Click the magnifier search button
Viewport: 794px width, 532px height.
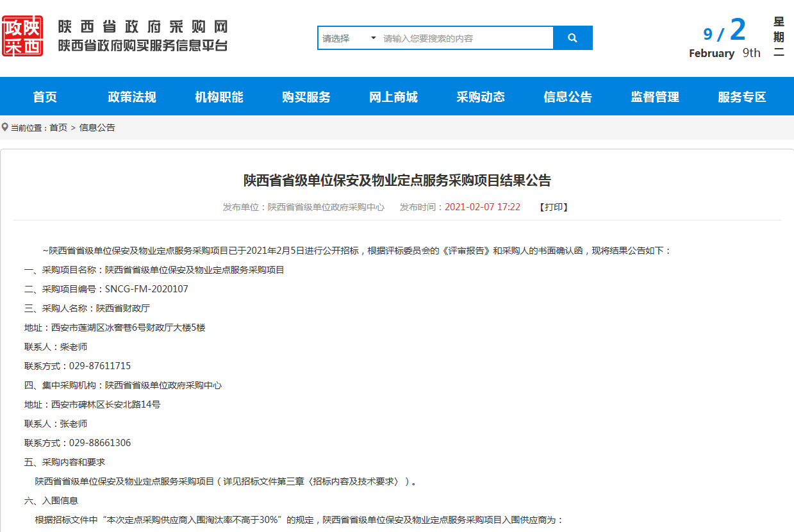(572, 38)
